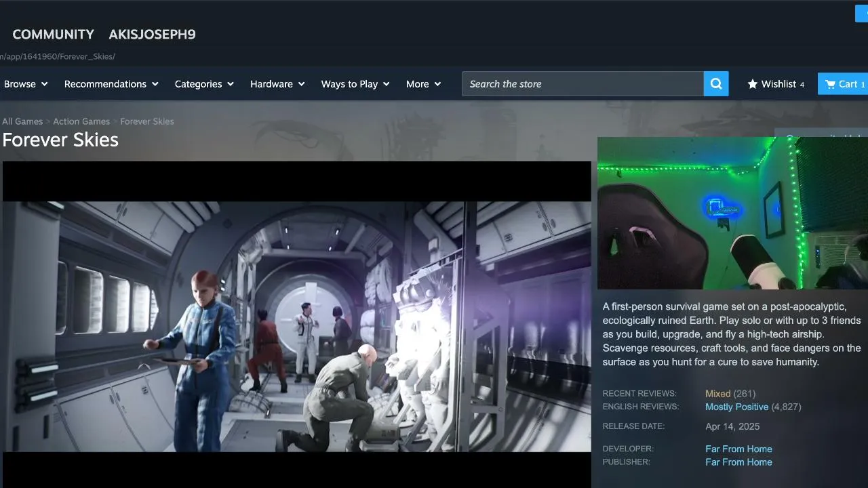The width and height of the screenshot is (868, 488).
Task: Focus the Search the store field
Action: point(583,84)
